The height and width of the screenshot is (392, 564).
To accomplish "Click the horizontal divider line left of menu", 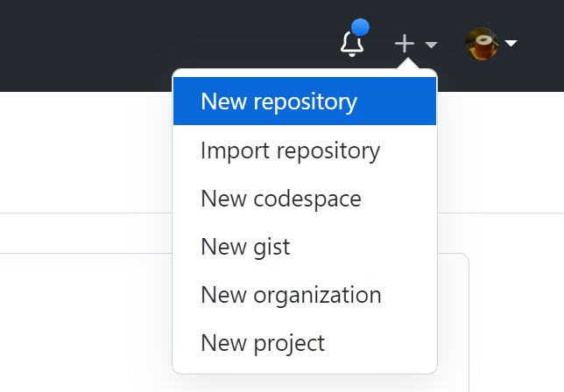I will [x=86, y=213].
